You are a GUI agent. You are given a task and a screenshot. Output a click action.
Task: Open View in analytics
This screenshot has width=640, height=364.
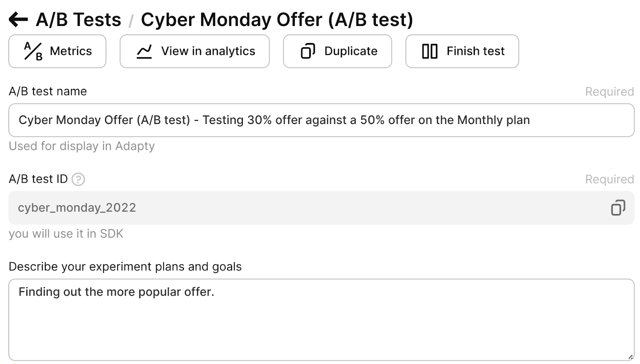[x=208, y=51]
